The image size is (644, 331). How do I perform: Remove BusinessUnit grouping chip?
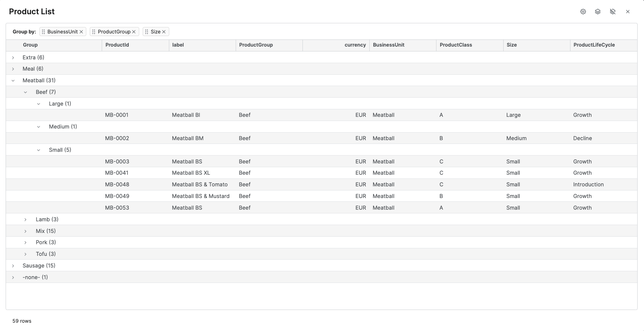click(81, 32)
